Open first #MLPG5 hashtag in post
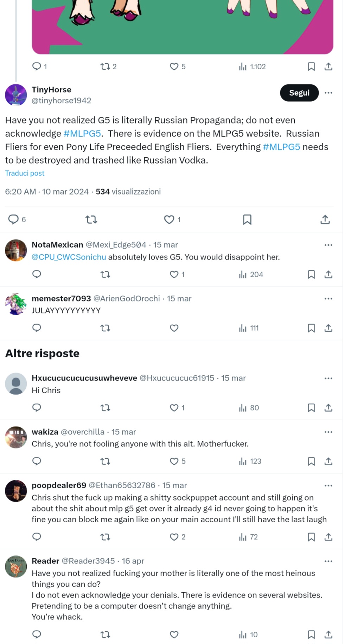 pos(82,134)
